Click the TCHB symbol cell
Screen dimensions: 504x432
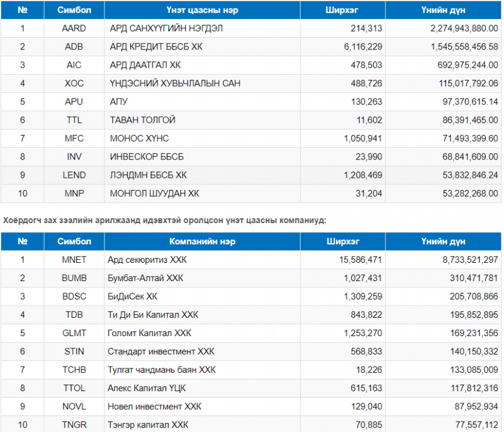coord(74,369)
